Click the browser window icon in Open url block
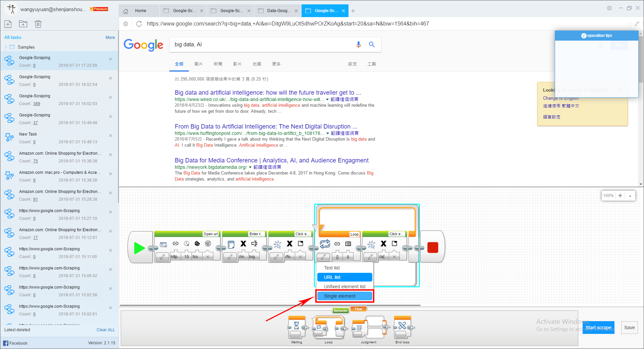 coord(164,244)
